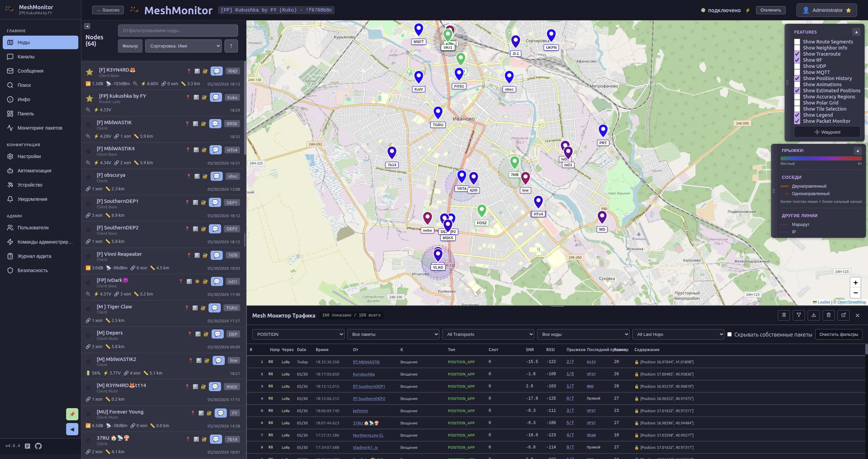Viewport: 868px width, 459px height.
Task: Add a Waypoint on the map
Action: (x=827, y=132)
